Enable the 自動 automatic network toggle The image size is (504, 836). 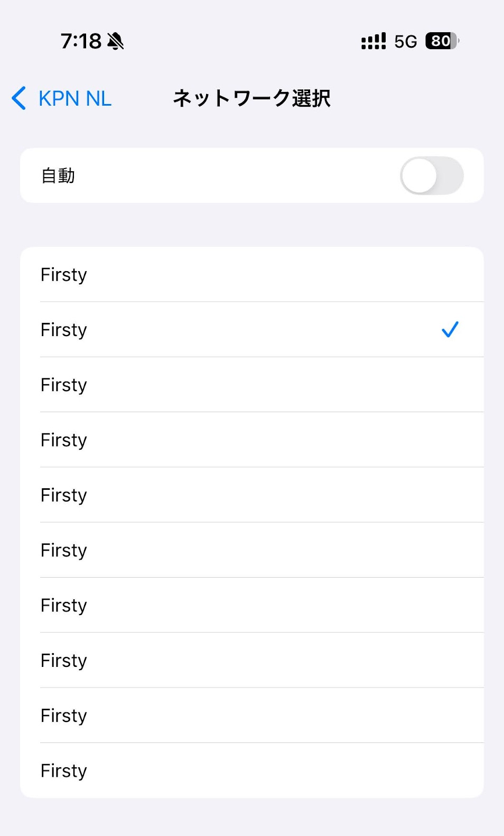pos(431,176)
